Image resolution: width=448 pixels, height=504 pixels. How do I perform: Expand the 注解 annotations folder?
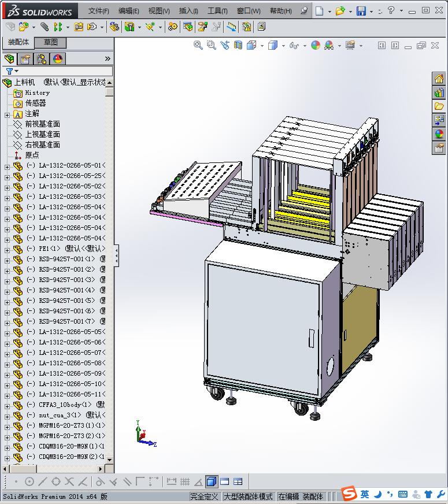tap(7, 115)
